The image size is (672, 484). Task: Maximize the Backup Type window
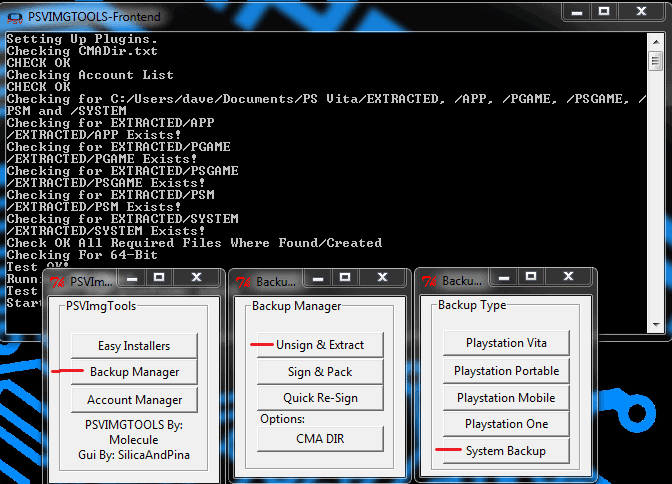(531, 277)
